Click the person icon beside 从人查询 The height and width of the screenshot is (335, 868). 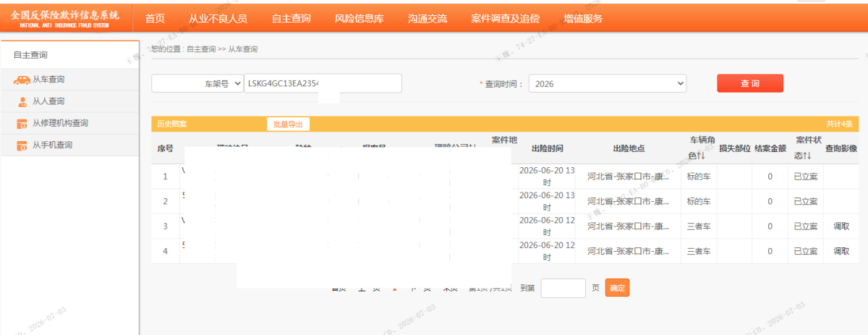(x=22, y=101)
